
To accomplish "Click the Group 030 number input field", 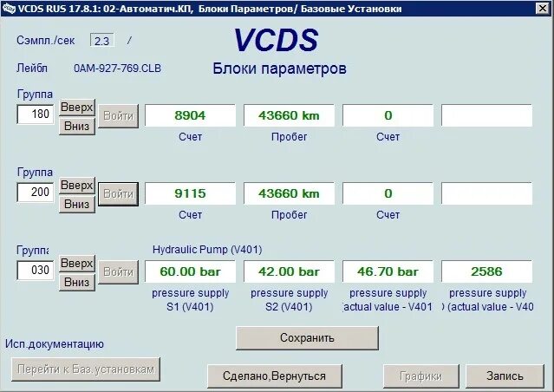I will pyautogui.click(x=36, y=270).
